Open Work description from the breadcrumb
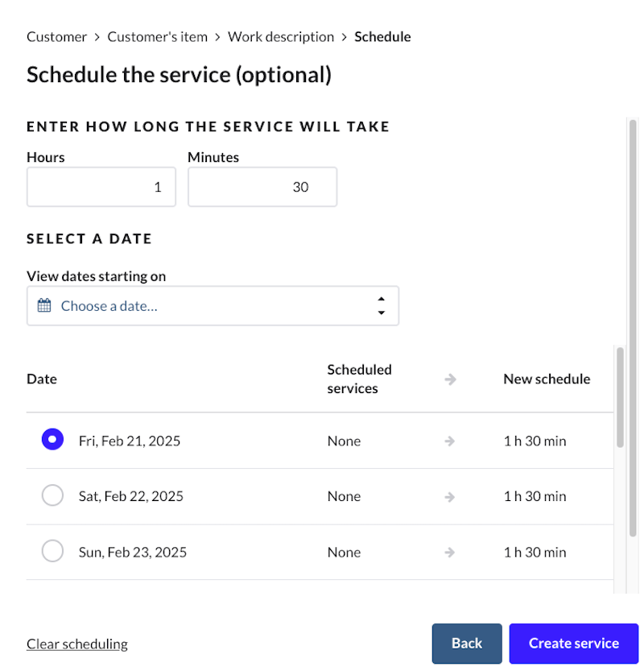 (x=281, y=36)
